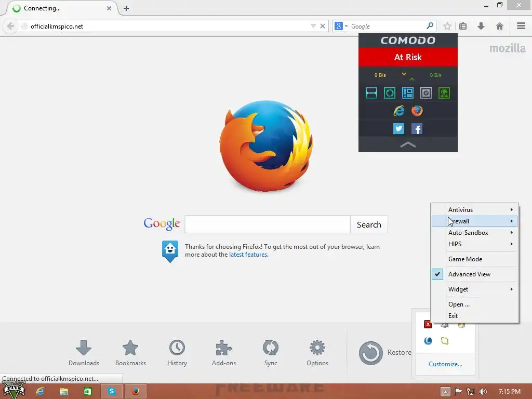
Task: Select Open ... from Comodo menu
Action: [x=475, y=304]
